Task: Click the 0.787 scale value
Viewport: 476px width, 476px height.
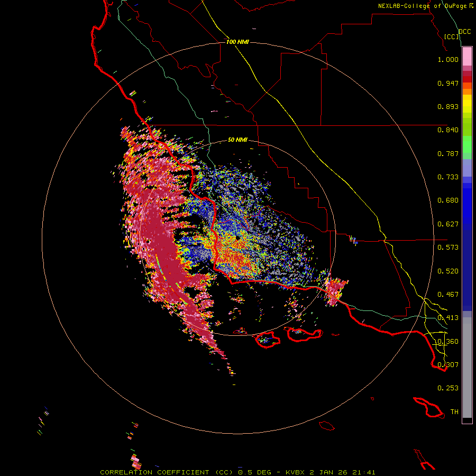Action: click(448, 153)
